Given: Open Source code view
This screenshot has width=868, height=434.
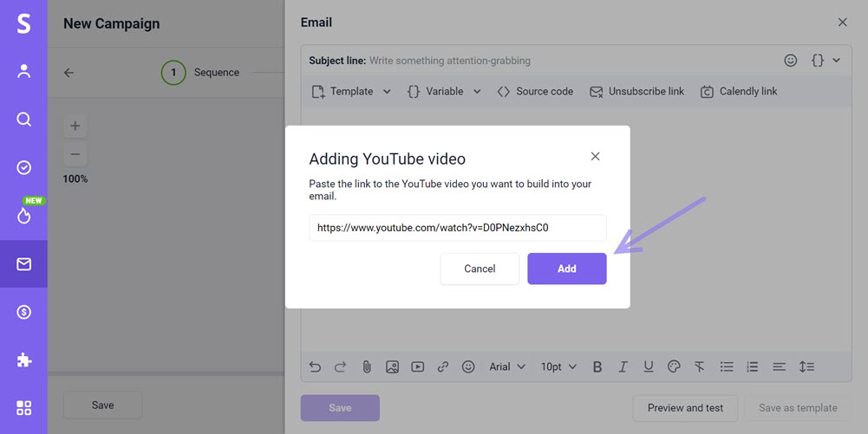Looking at the screenshot, I should click(x=535, y=91).
